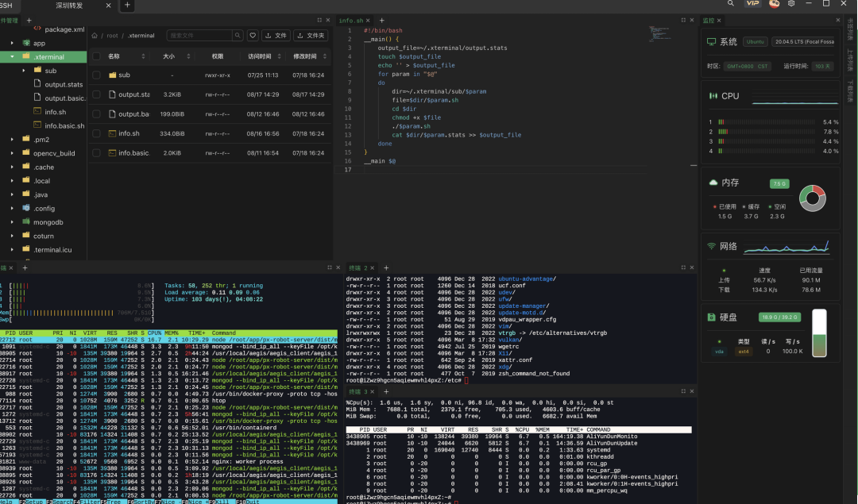Maximize the 终端 2 terminal panel
This screenshot has height=504, width=858.
683,267
